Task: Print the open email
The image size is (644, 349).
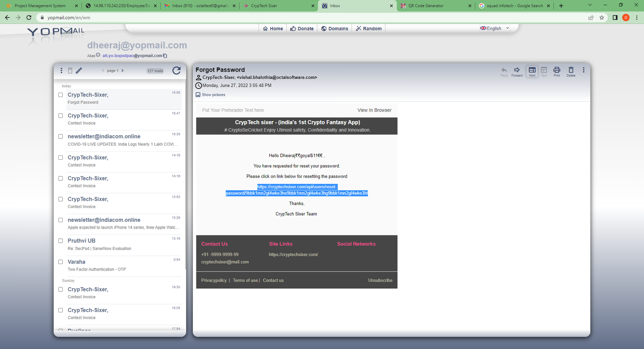Action: tap(557, 71)
